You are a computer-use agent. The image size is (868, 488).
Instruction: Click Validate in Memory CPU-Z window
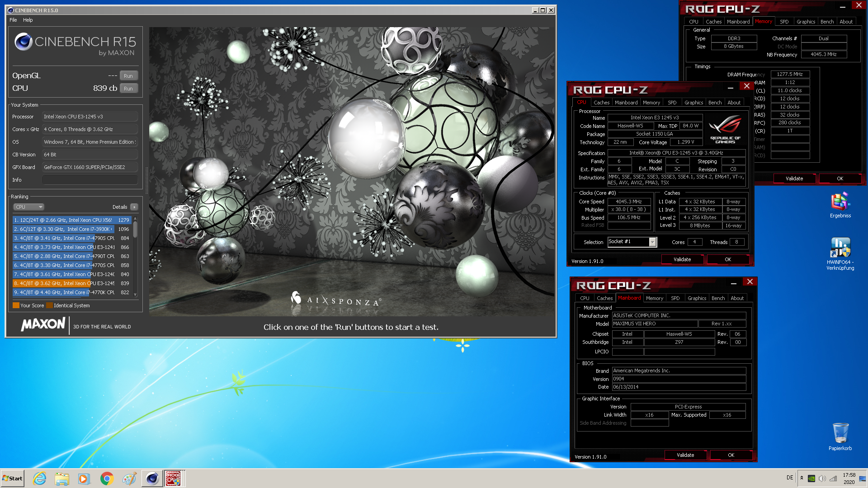click(x=794, y=178)
